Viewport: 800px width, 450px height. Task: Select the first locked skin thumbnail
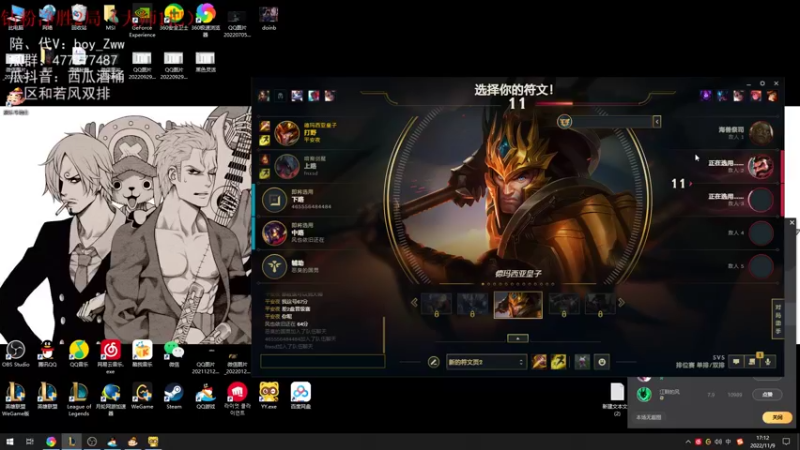coord(436,305)
